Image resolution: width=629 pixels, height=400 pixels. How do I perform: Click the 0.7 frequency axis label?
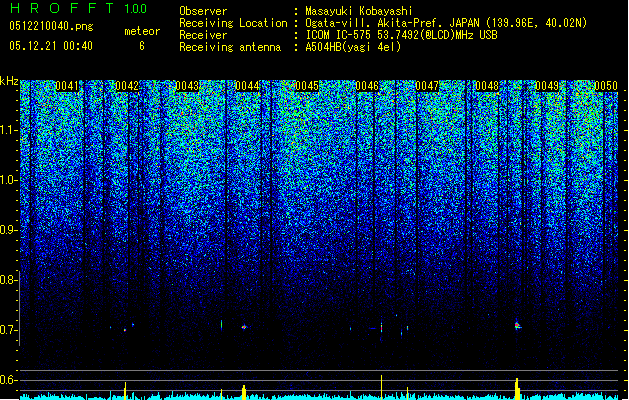8,330
